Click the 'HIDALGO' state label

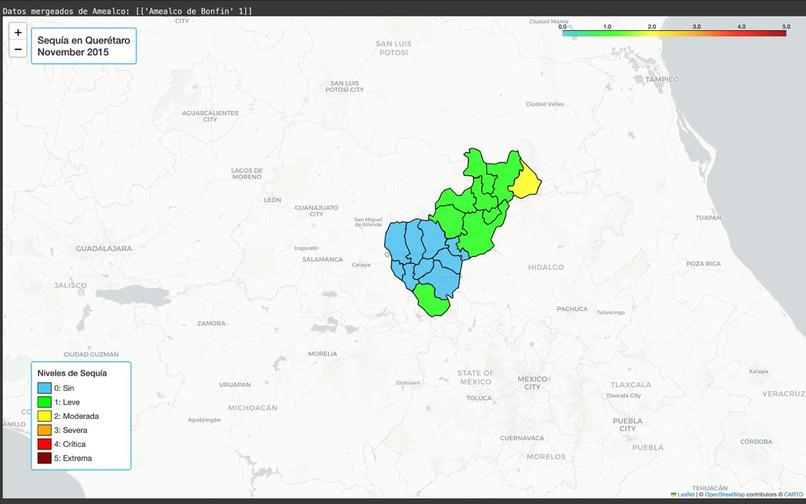(546, 267)
